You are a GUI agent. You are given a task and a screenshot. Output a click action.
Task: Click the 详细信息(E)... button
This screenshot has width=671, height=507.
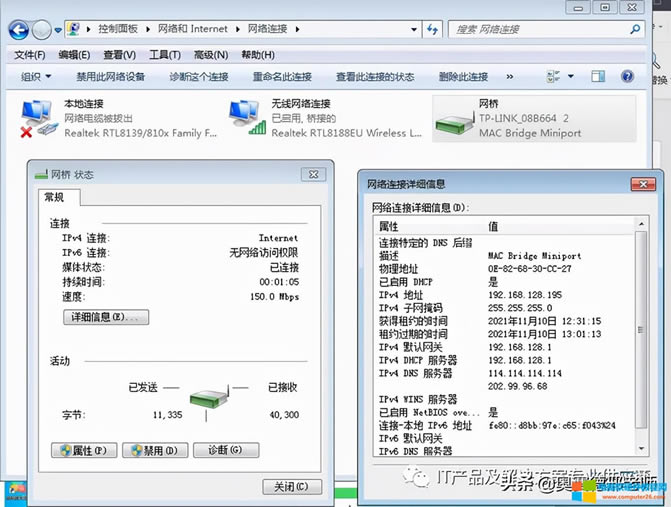106,317
